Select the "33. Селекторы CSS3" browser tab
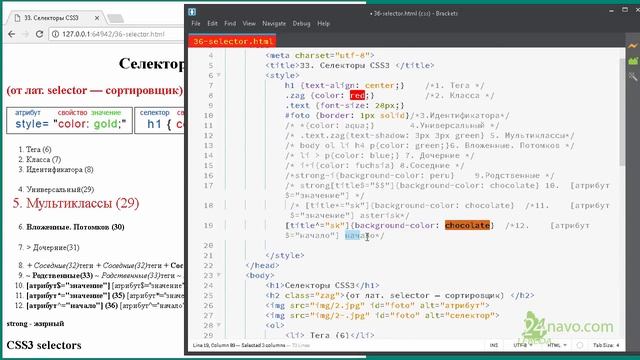Viewport: 640px width, 360px height. pyautogui.click(x=56, y=18)
